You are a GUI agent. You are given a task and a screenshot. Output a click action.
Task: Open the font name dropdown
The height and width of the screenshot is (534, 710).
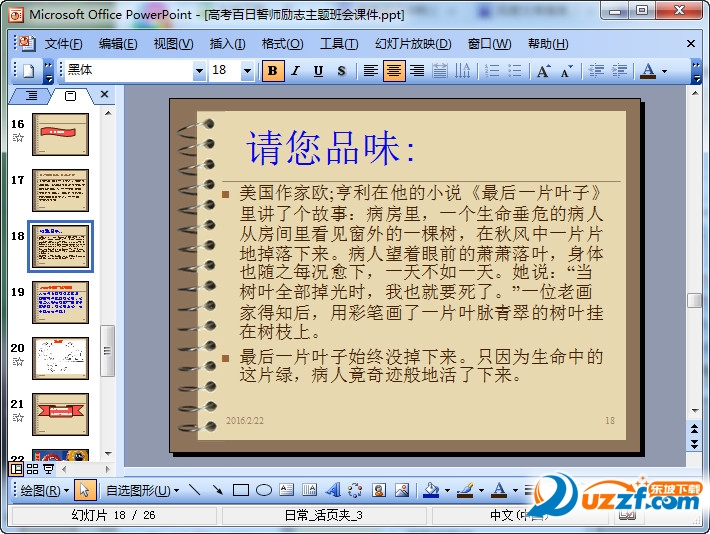[x=199, y=71]
